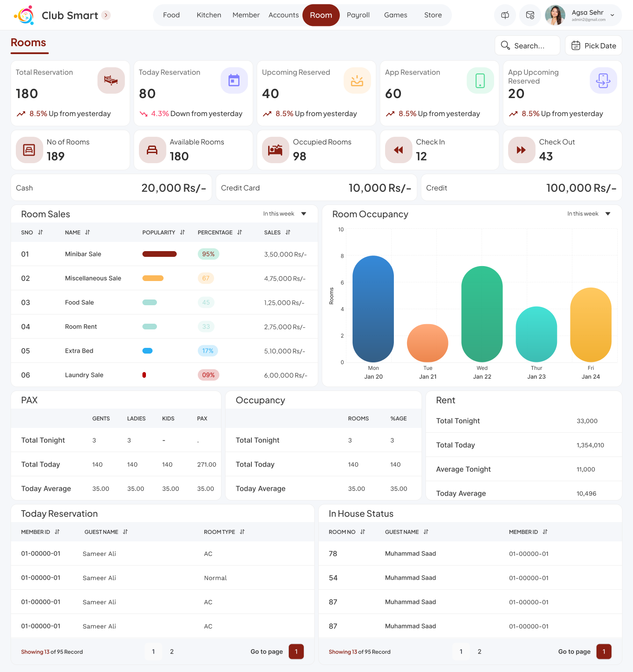Open the mail inbox icon
633x672 pixels.
(530, 15)
